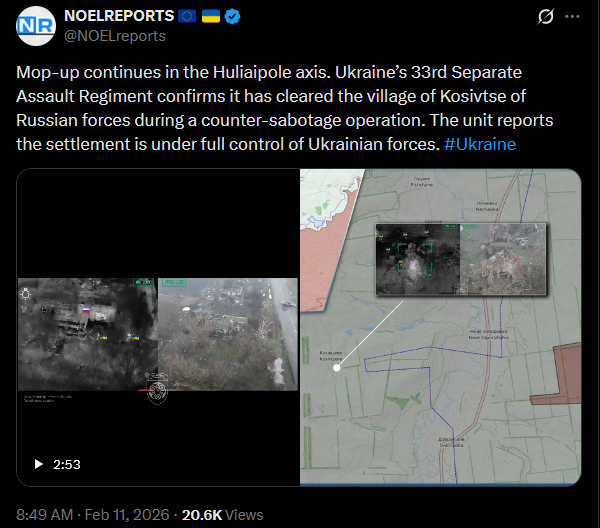600x528 pixels.
Task: Open the #Ukraine hashtag
Action: click(x=480, y=144)
